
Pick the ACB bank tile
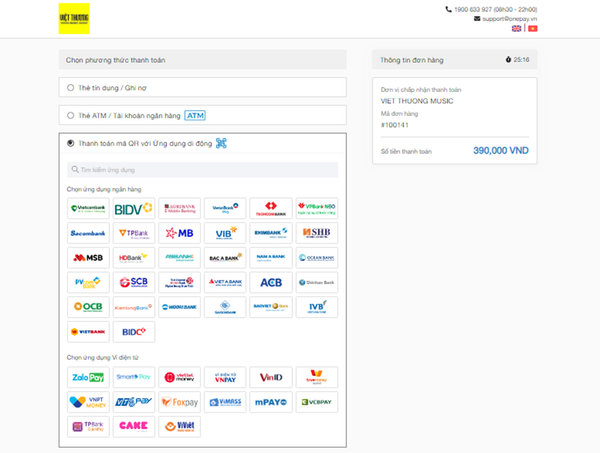point(271,282)
